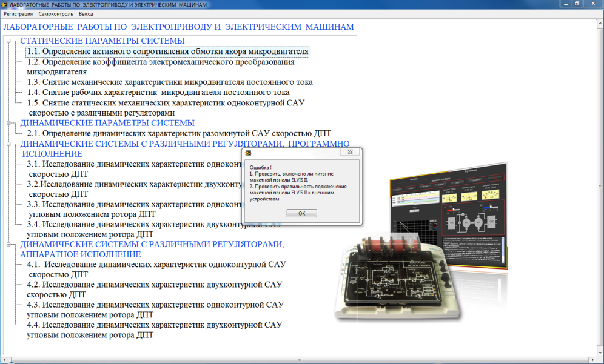Select lab 4.4 двухконтурной угловым положением

[155, 329]
